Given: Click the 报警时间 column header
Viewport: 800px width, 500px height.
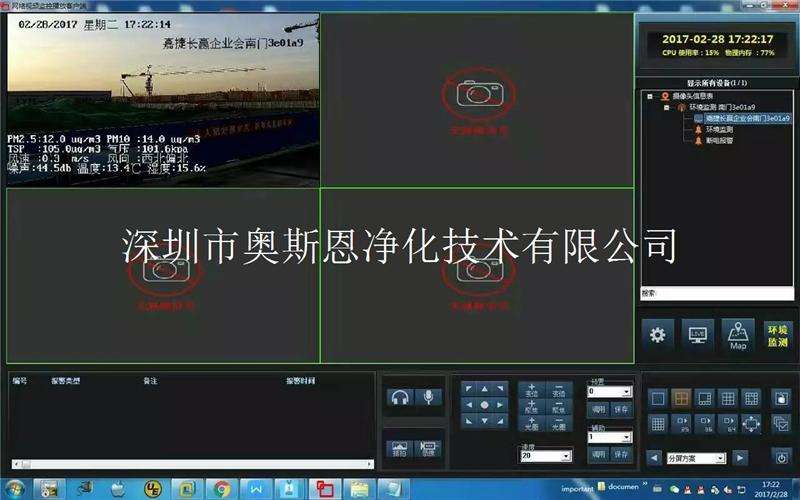Looking at the screenshot, I should (x=301, y=381).
